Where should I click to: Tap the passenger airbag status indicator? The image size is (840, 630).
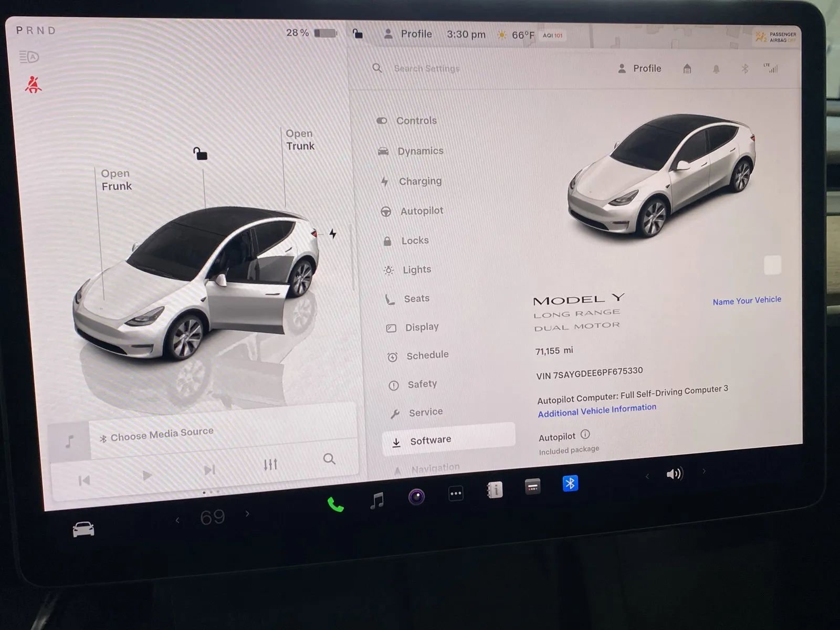click(x=776, y=37)
